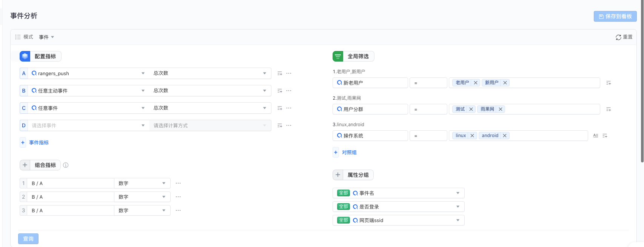This screenshot has height=247, width=644.
Task: Click rename icon beside linux,android filter
Action: point(596,136)
